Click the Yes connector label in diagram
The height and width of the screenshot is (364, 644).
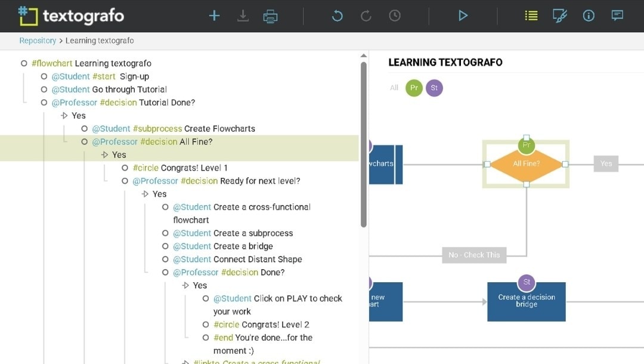coord(606,164)
